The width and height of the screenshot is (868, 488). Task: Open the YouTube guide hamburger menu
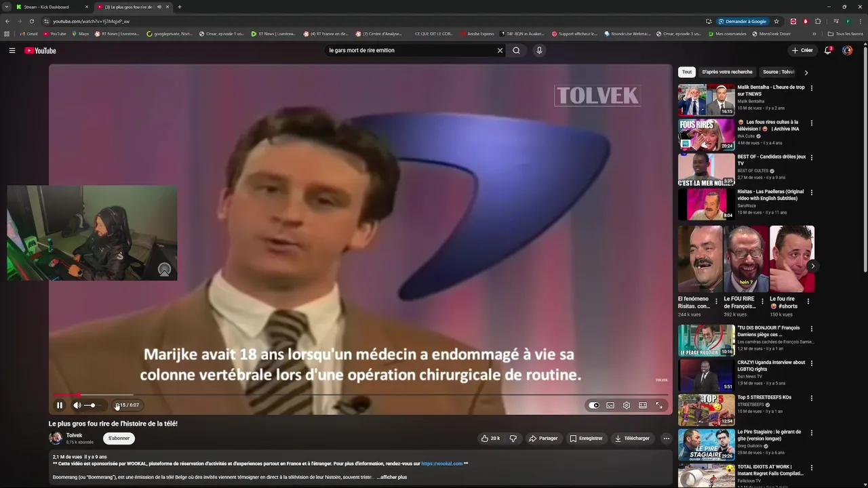pos(12,50)
